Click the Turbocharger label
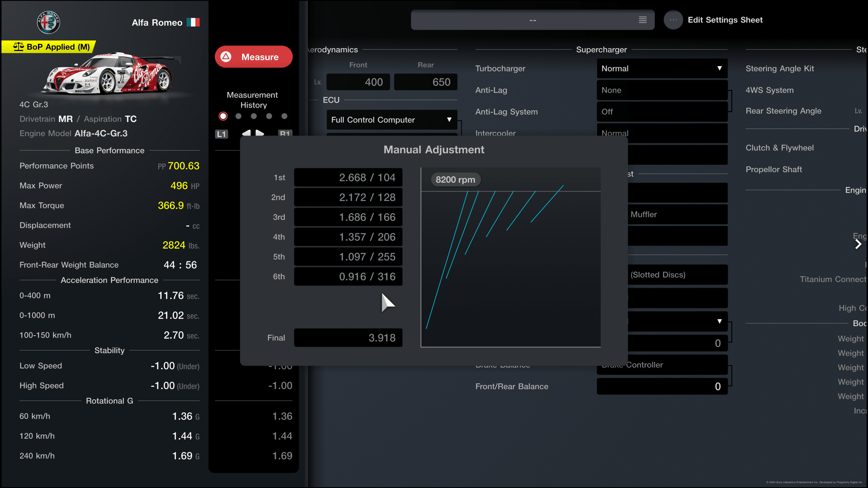Screen dimensions: 868x488 pyautogui.click(x=500, y=69)
